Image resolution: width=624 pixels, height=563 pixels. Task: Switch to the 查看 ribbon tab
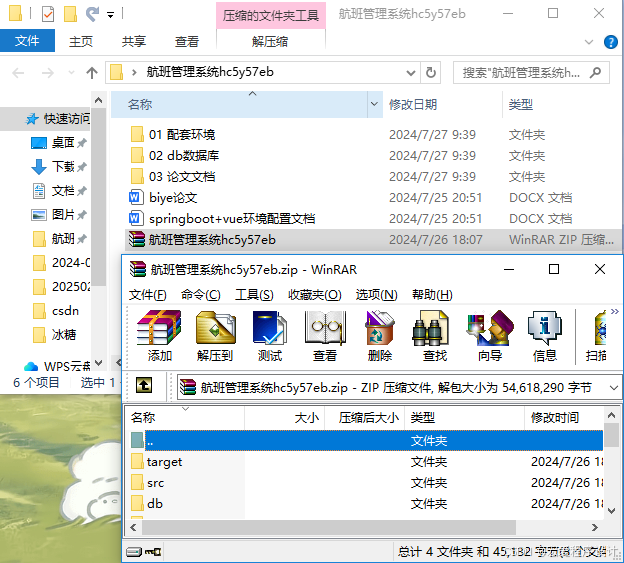click(x=187, y=41)
